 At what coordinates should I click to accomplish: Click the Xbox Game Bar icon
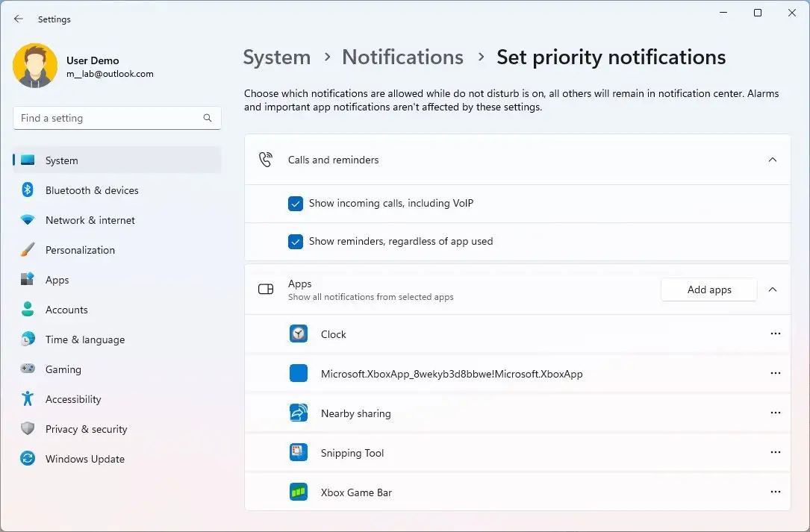(x=299, y=492)
